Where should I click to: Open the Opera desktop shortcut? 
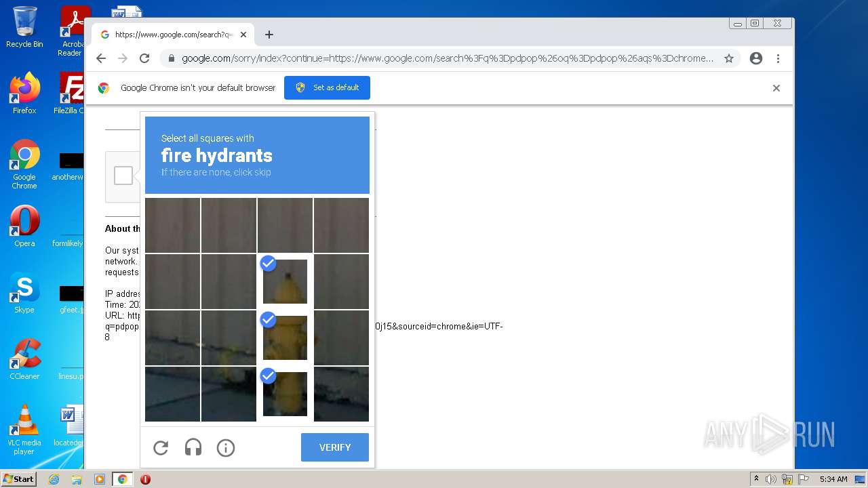point(24,226)
